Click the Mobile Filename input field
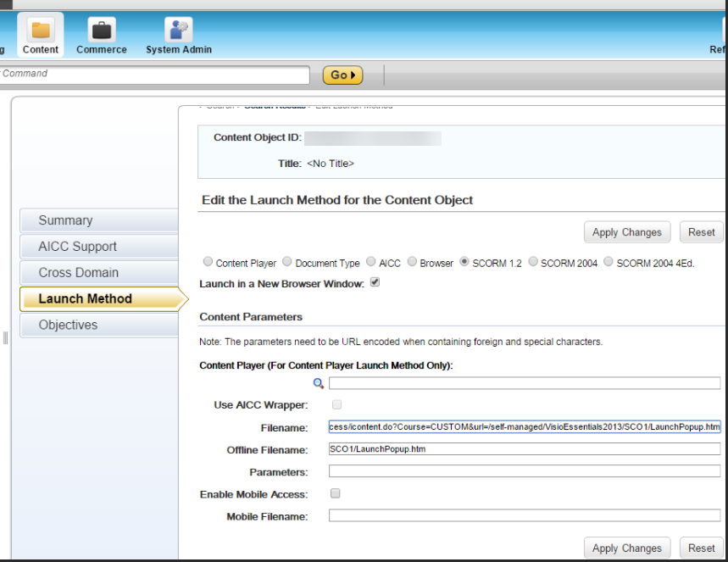 (525, 515)
